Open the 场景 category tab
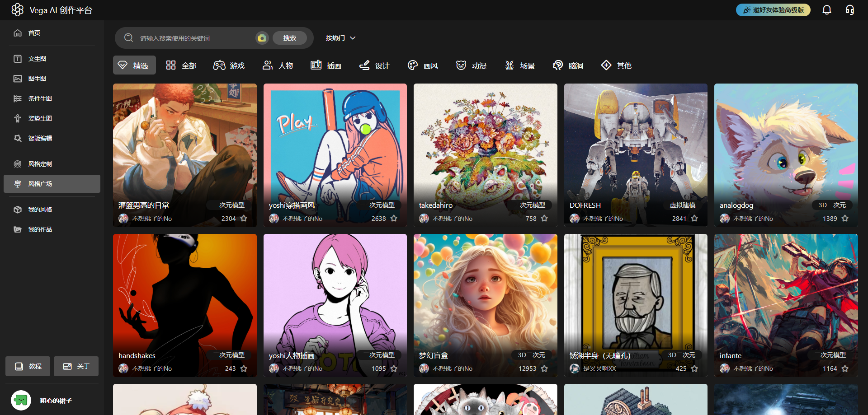The width and height of the screenshot is (868, 415). coord(520,65)
